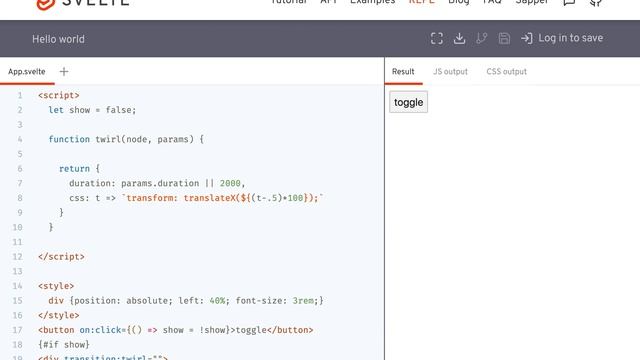The image size is (640, 360).
Task: Open the chat icon in navigation bar
Action: (569, 2)
